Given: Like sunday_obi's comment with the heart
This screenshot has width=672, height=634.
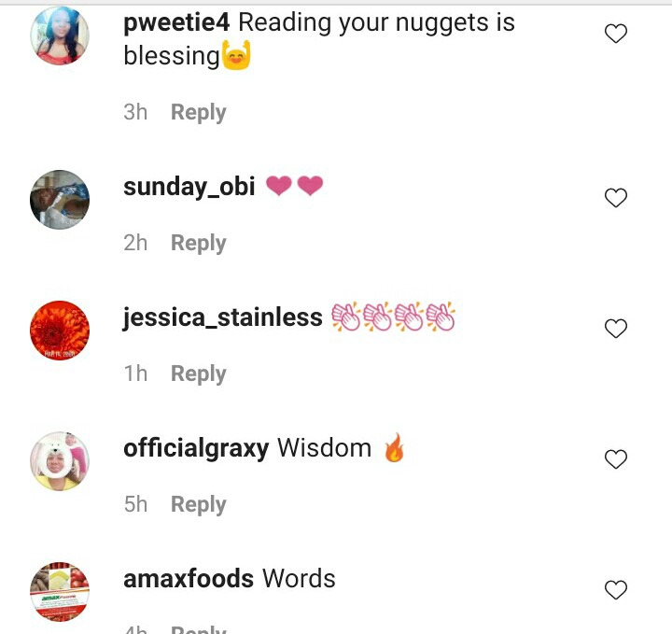Looking at the screenshot, I should pos(616,198).
